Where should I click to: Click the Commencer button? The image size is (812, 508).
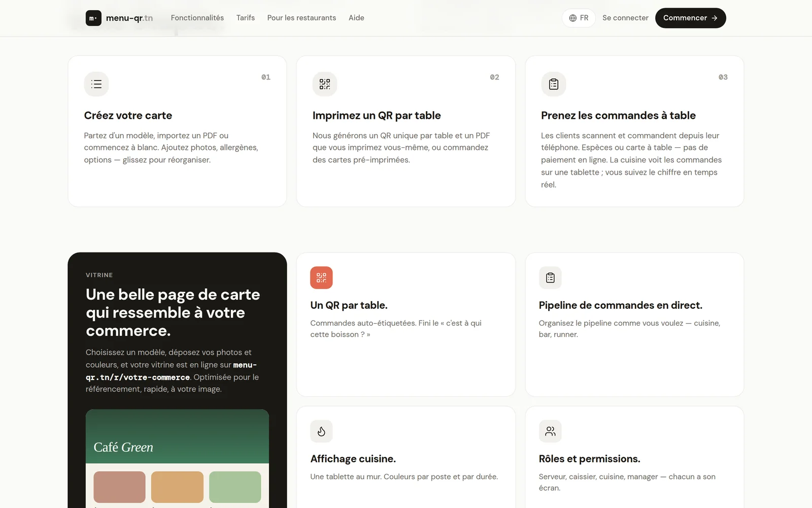(x=690, y=18)
